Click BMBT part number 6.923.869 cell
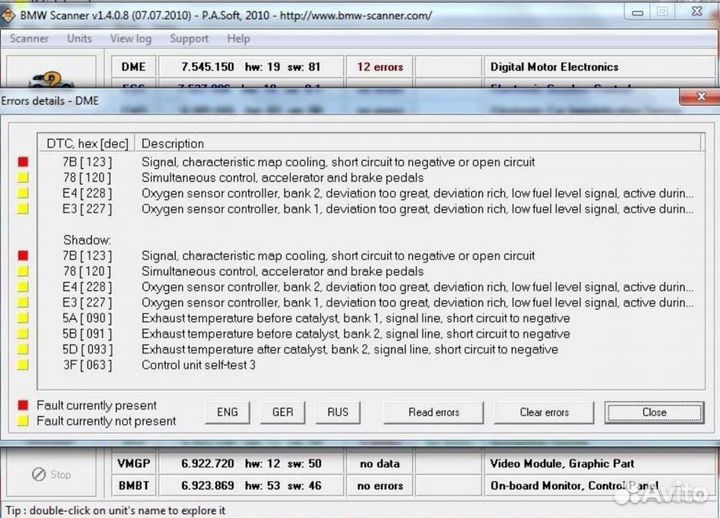 tap(251, 485)
